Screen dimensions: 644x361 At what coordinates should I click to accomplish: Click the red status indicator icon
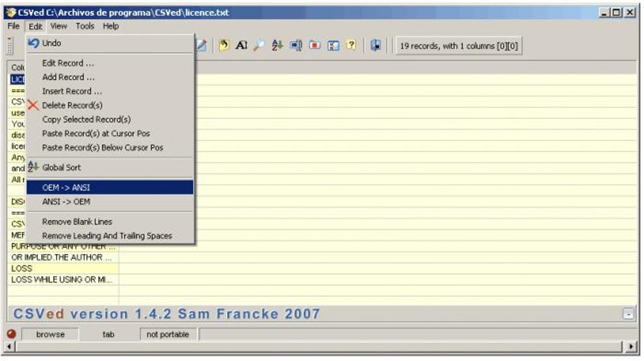coord(11,334)
